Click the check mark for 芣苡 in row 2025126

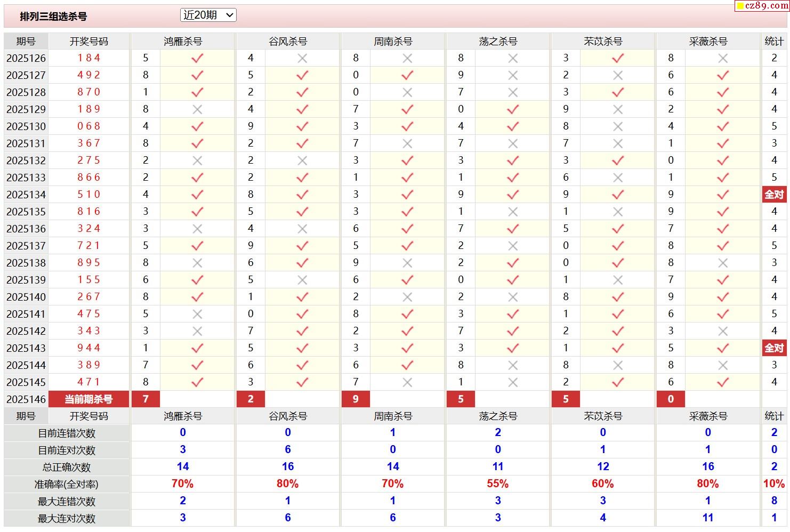tap(618, 58)
